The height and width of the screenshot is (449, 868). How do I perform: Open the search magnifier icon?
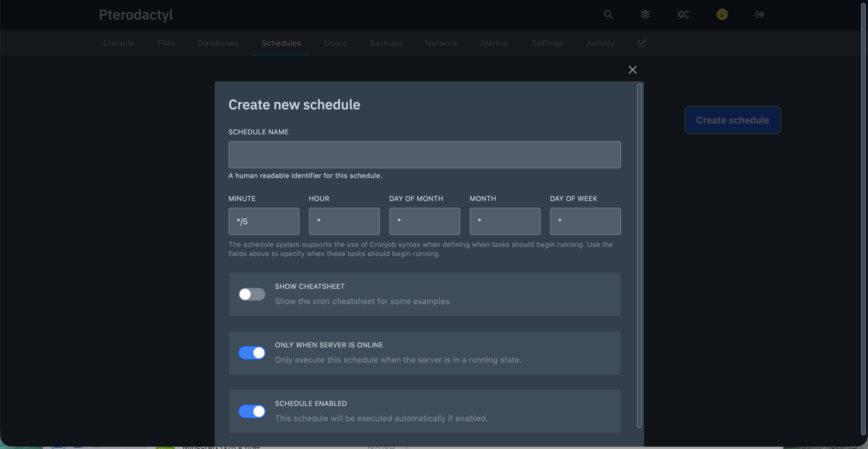(x=608, y=14)
